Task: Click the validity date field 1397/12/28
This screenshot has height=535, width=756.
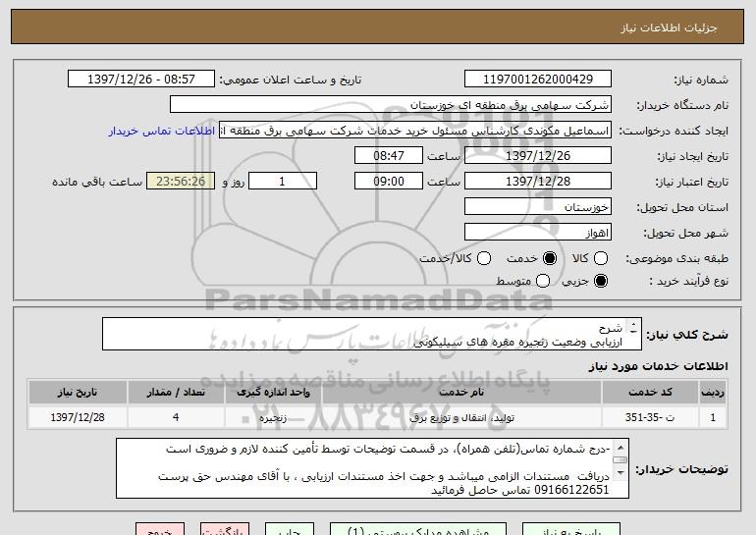Action: click(x=538, y=182)
